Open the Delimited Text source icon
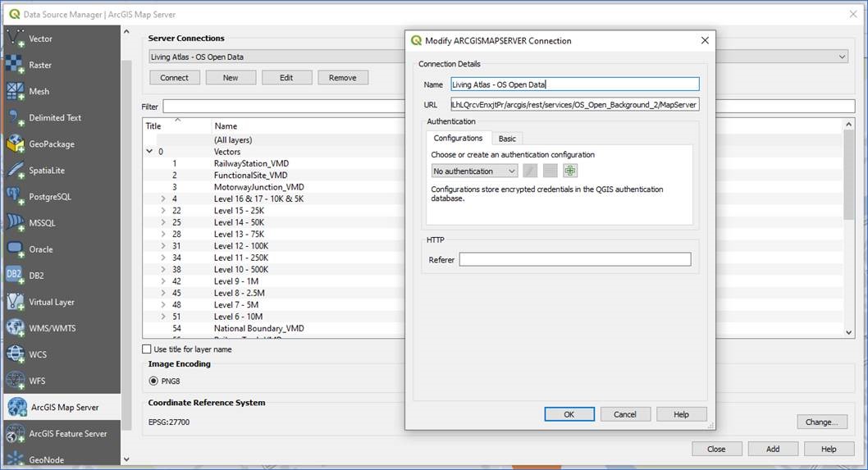 pos(15,117)
